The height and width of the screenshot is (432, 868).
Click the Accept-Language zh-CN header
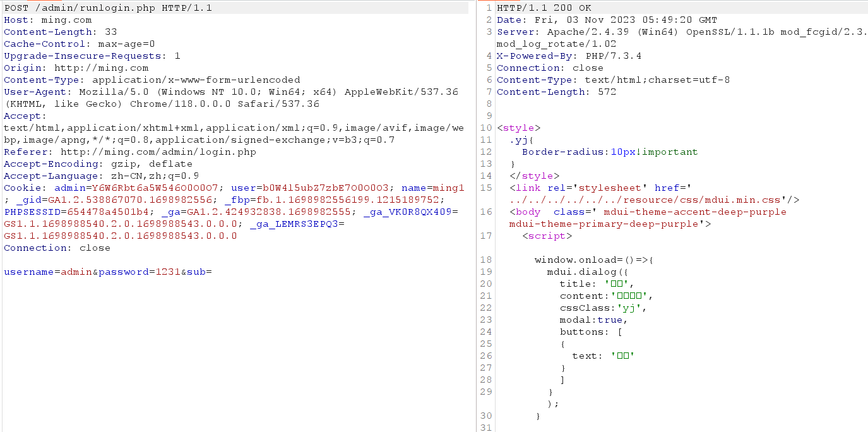point(101,176)
